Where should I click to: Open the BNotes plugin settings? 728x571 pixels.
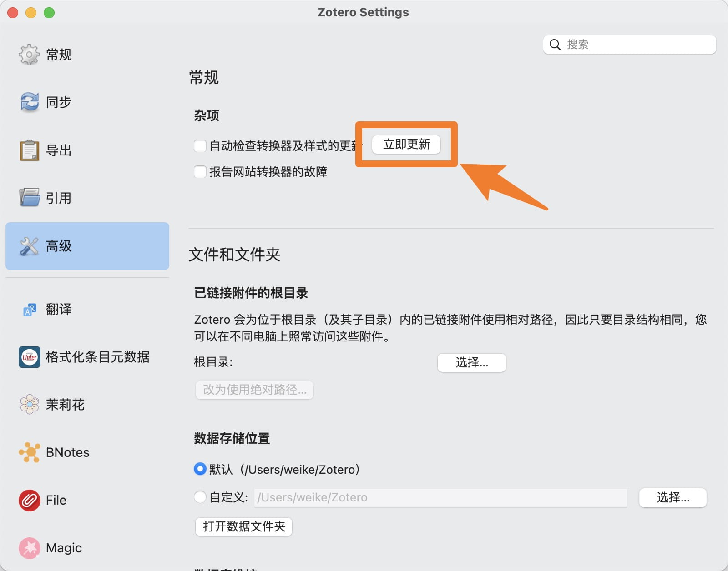(x=87, y=452)
